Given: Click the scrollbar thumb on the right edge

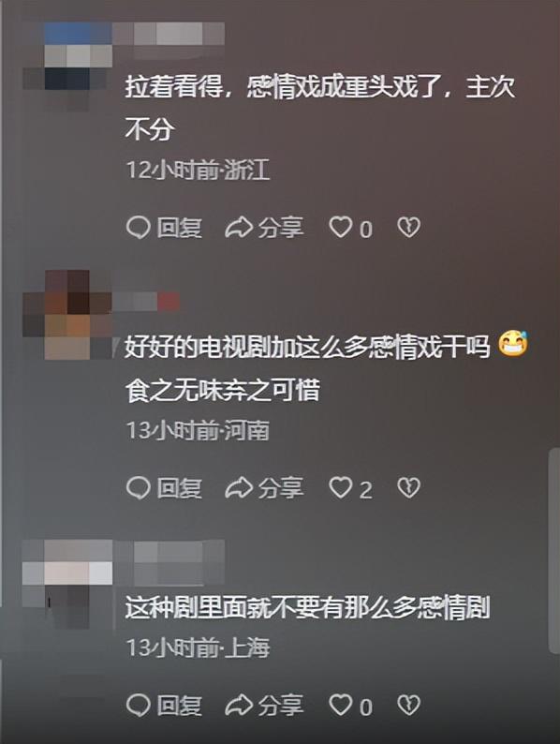Looking at the screenshot, I should 553,550.
